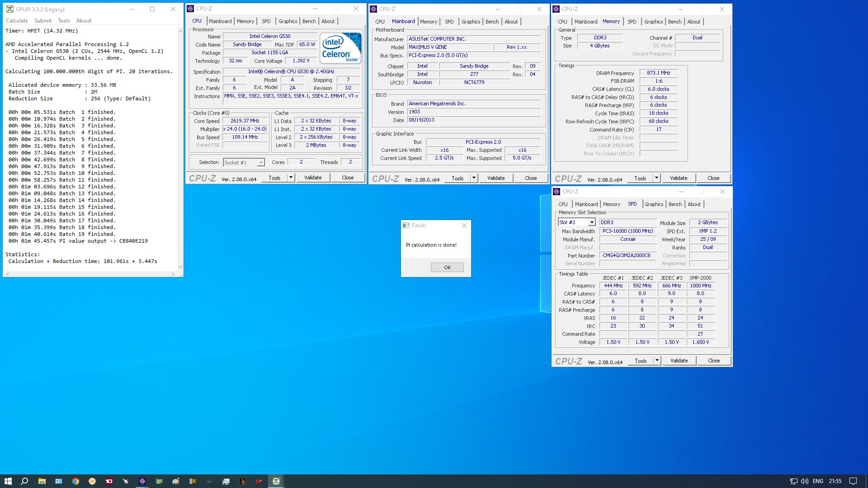Click the MAXIMUS V GENE Model field
This screenshot has width=868, height=488.
pos(449,47)
